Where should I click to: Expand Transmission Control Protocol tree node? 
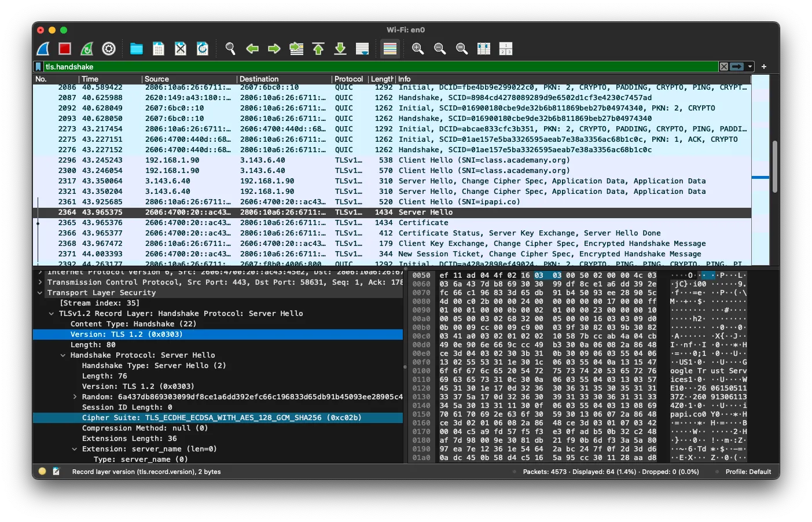pyautogui.click(x=40, y=282)
